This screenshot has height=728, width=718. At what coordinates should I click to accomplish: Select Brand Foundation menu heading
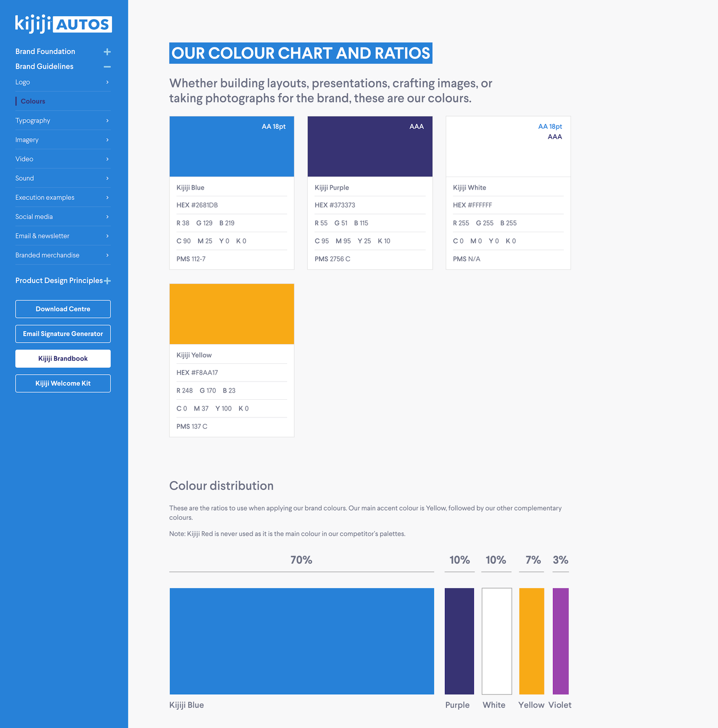pos(45,51)
